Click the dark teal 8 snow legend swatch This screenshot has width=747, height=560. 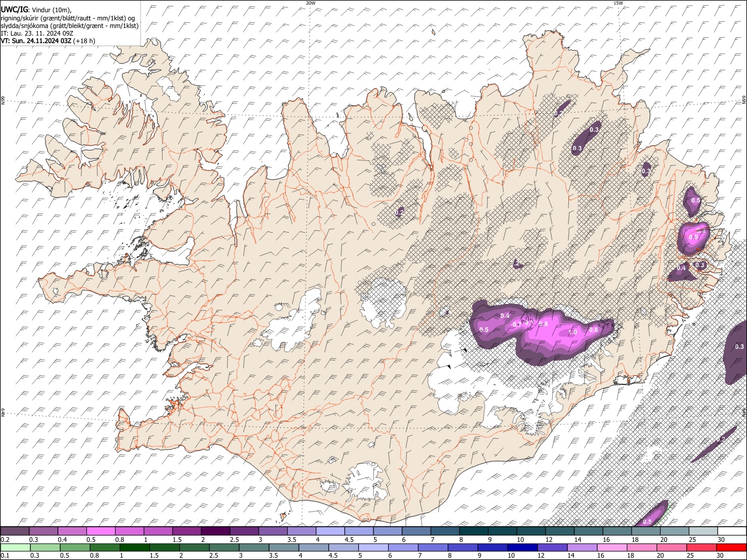pyautogui.click(x=473, y=531)
